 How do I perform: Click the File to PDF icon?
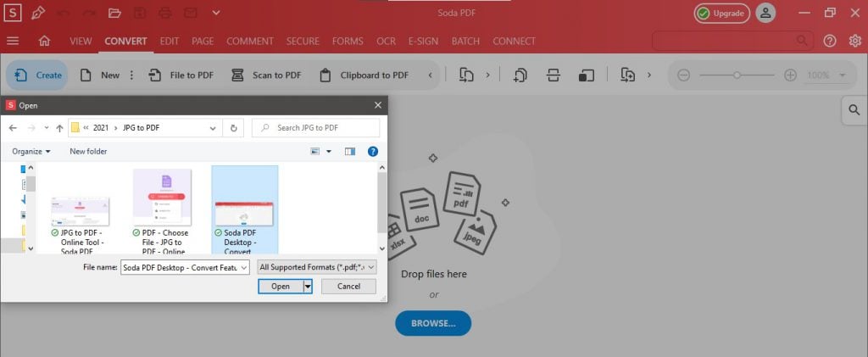point(156,75)
